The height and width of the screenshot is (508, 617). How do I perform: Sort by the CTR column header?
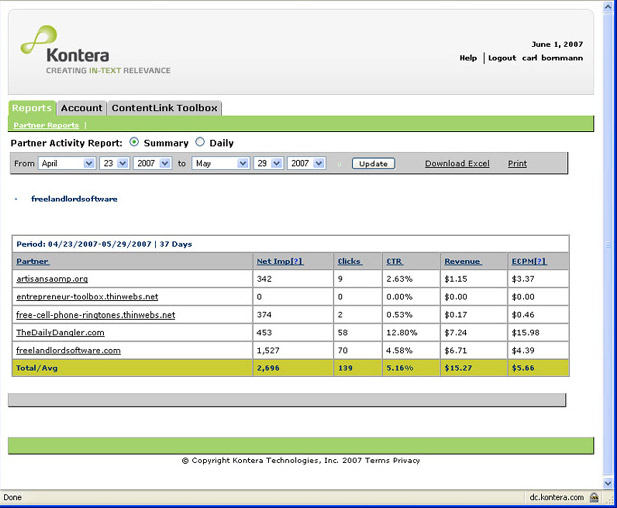pyautogui.click(x=394, y=261)
